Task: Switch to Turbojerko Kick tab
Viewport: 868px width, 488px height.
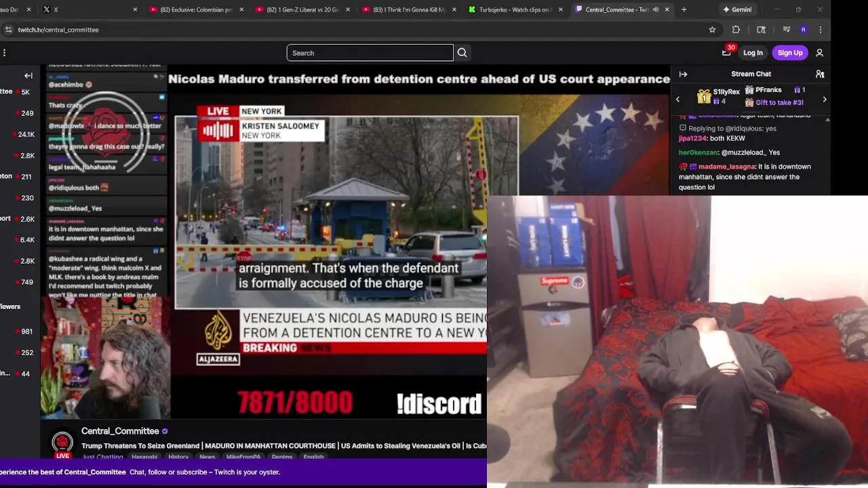Action: 515,9
